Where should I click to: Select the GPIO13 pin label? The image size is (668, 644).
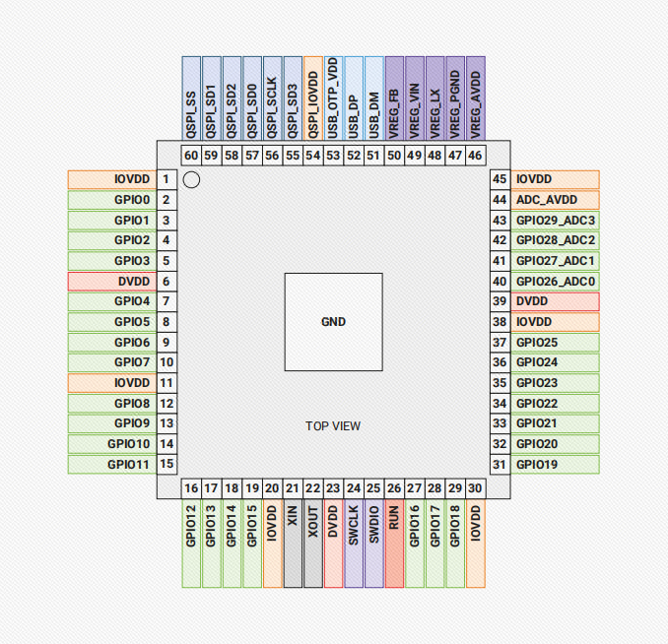coord(212,544)
